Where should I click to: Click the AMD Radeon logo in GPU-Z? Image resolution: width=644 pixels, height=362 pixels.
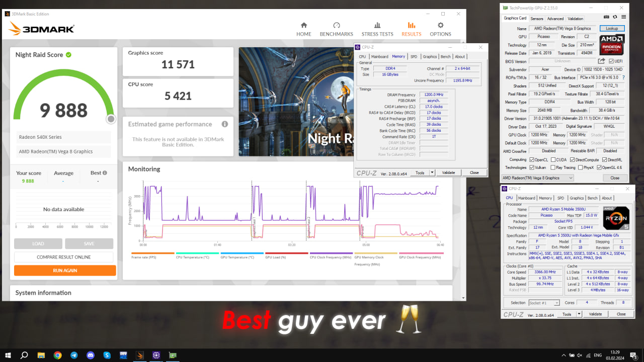612,44
